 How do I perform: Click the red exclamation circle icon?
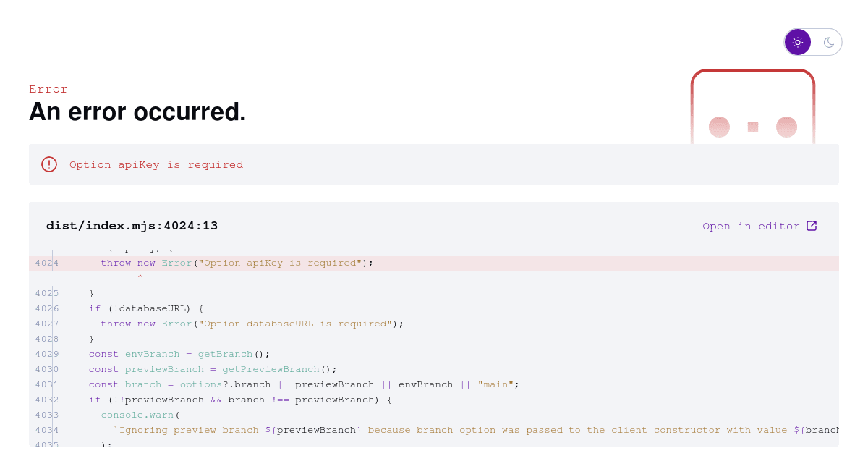point(49,164)
